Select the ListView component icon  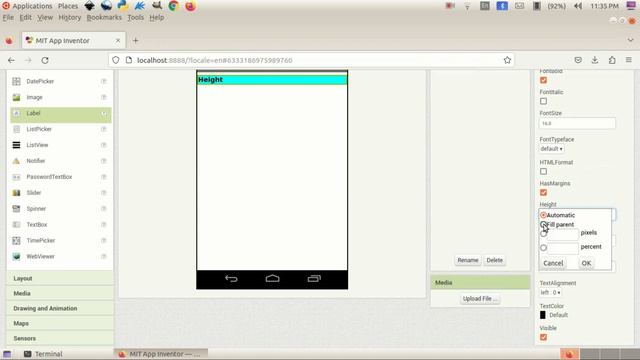point(16,145)
